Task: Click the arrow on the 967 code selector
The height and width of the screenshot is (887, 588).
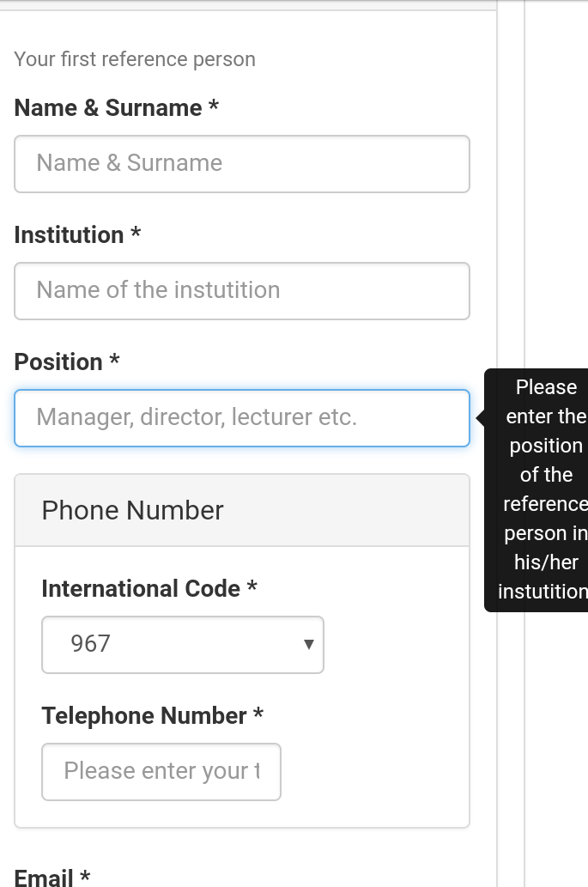Action: tap(309, 644)
